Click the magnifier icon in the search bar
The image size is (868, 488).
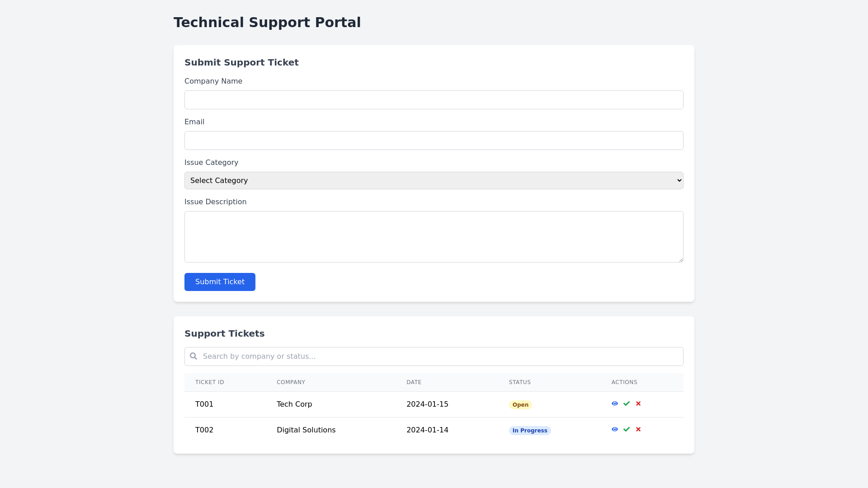tap(193, 356)
